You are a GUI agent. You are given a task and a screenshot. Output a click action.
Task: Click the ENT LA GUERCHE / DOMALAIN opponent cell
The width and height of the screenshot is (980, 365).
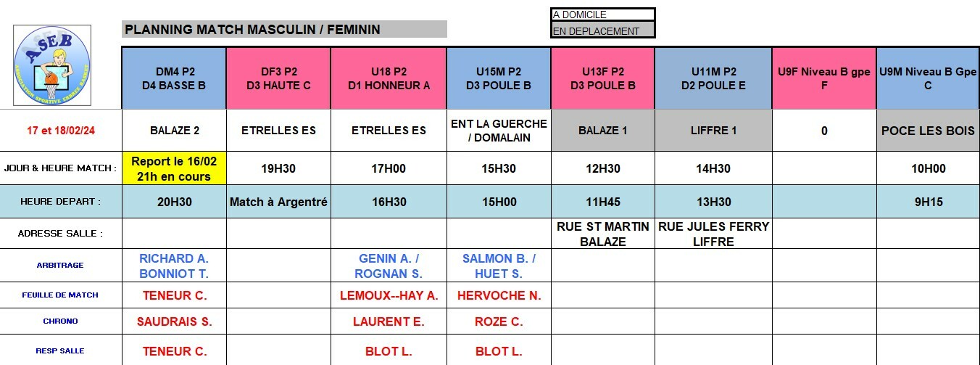499,131
